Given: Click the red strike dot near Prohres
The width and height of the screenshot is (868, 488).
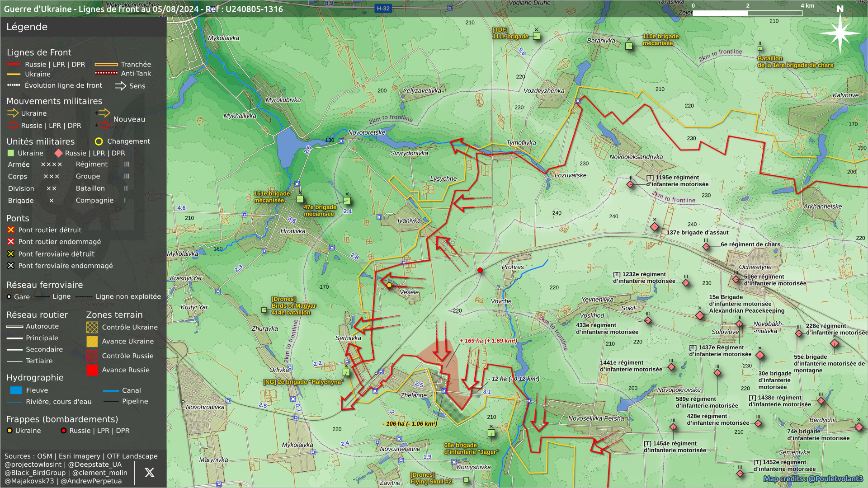Looking at the screenshot, I should click(x=480, y=271).
